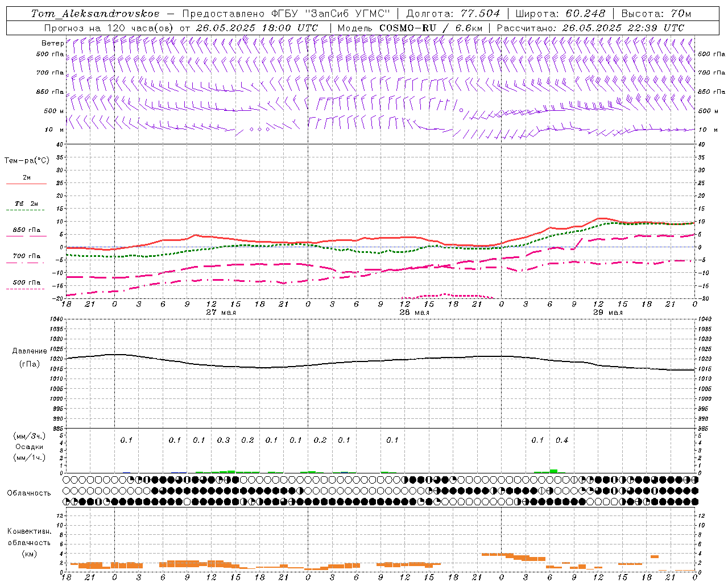Click the date label '27 мая'
This screenshot has width=728, height=582.
221,313
